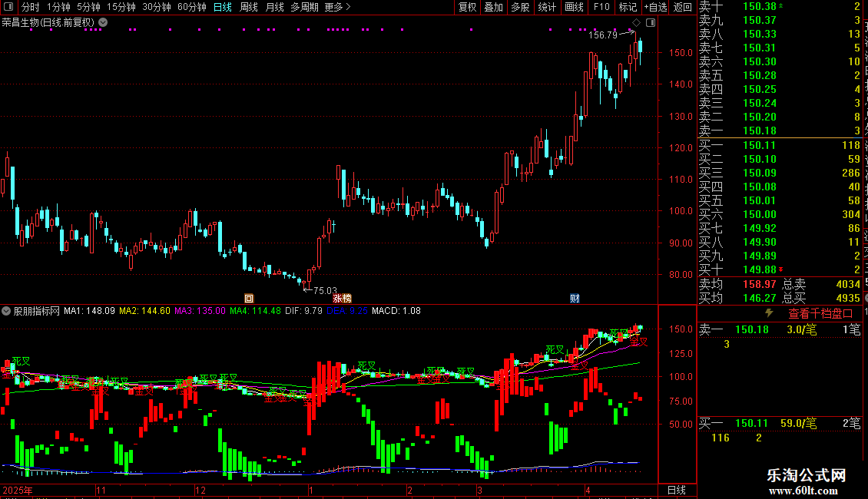The height and width of the screenshot is (499, 868).
Task: Click the diamond icon above chart
Action: [x=636, y=23]
